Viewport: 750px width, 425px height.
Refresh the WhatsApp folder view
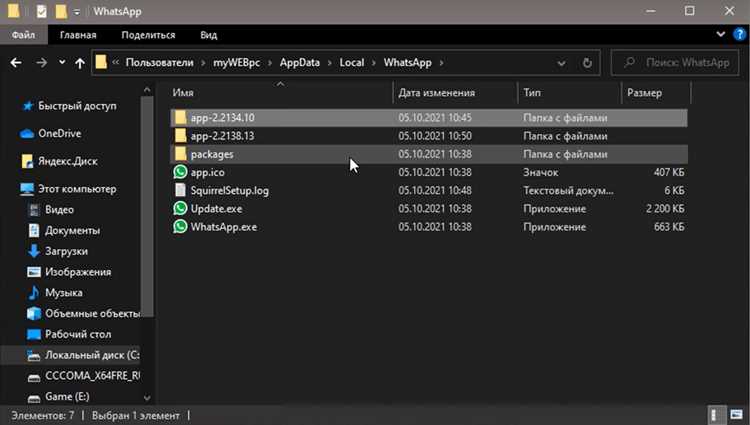pos(587,63)
